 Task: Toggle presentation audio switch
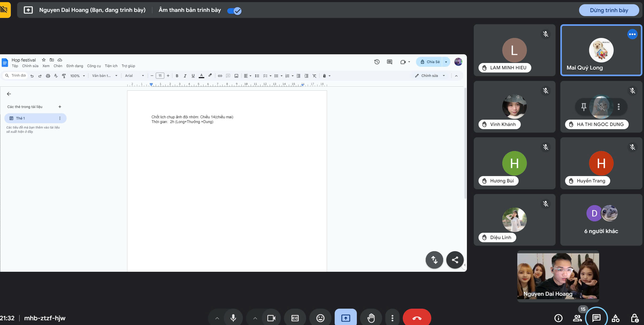coord(234,11)
